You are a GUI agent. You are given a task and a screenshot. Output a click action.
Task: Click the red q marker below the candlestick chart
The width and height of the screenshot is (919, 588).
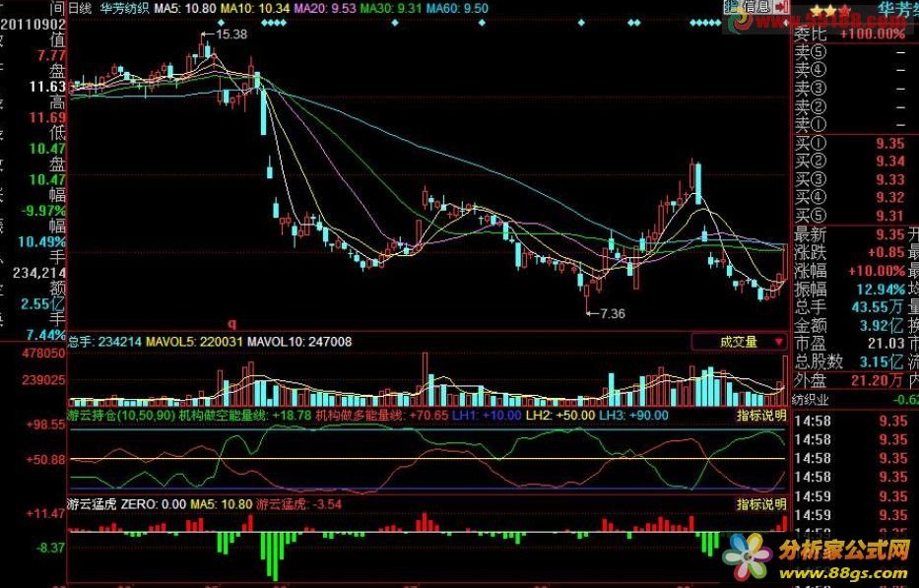pyautogui.click(x=231, y=324)
